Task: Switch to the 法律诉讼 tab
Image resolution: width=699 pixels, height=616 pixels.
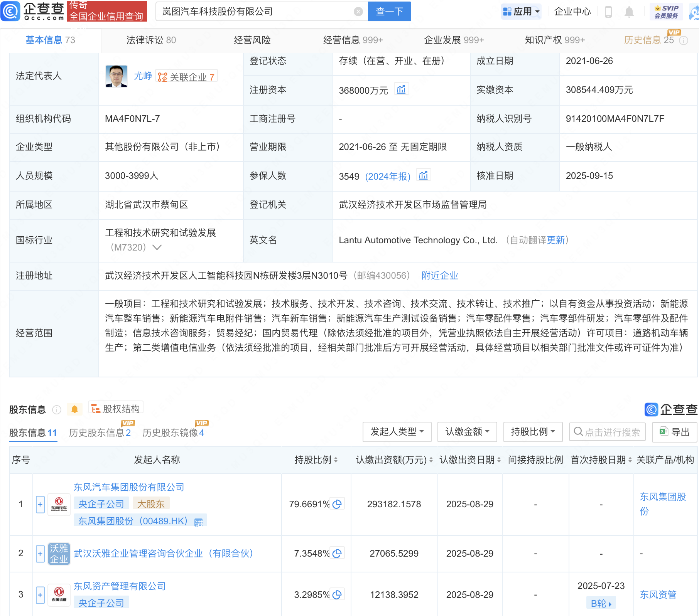Action: (151, 40)
